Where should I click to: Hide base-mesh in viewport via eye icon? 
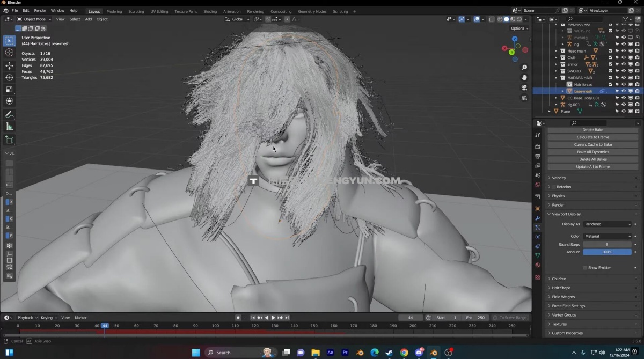pyautogui.click(x=624, y=91)
